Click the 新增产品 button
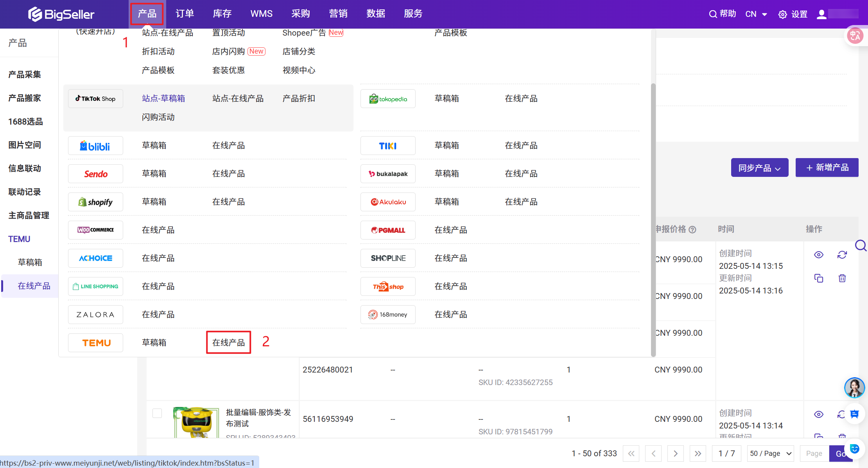 click(827, 167)
